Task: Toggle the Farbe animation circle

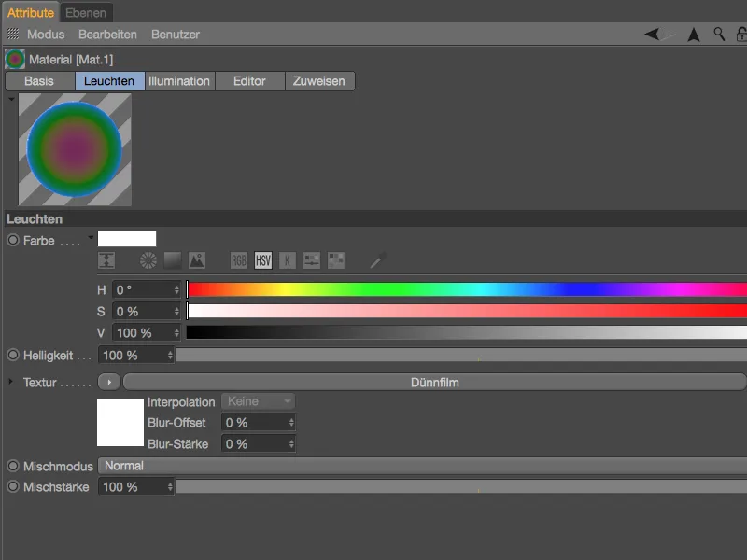Action: coord(13,240)
